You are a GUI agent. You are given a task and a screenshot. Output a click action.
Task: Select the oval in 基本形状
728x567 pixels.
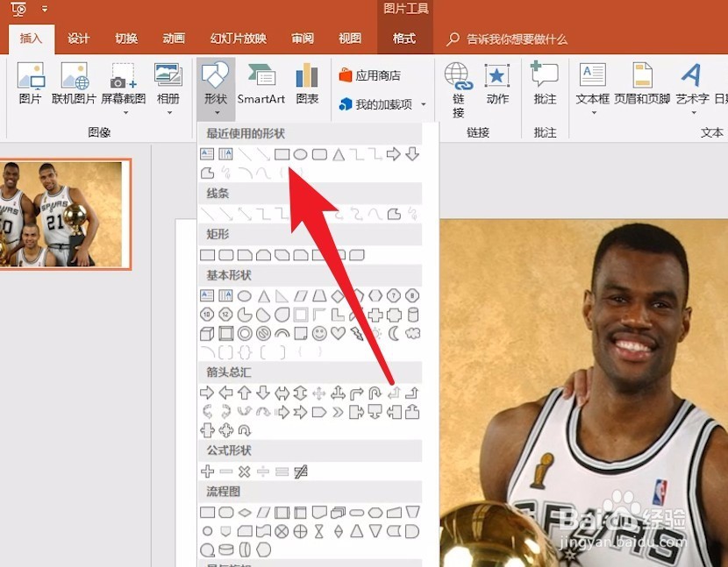click(x=245, y=296)
